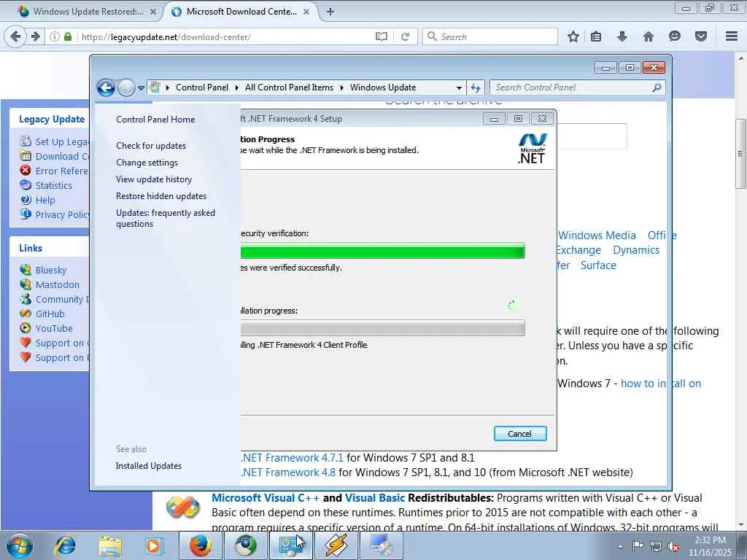Open Windows Explorer folder taskbar icon
This screenshot has height=560, width=747.
click(110, 545)
